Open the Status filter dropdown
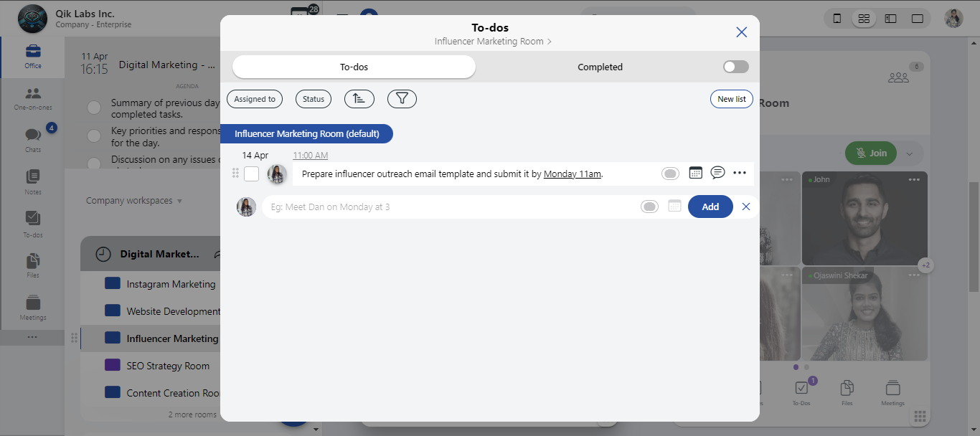The height and width of the screenshot is (436, 980). point(314,99)
